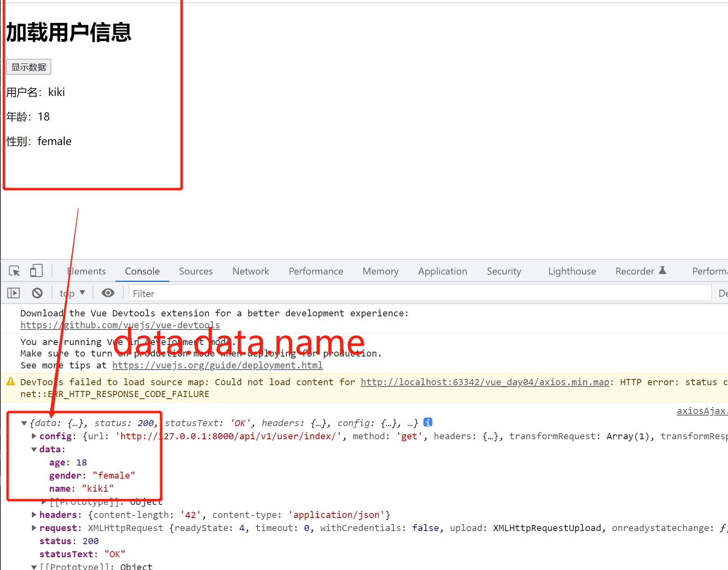Click the 性别: female text on page
This screenshot has width=728, height=570.
coord(39,141)
